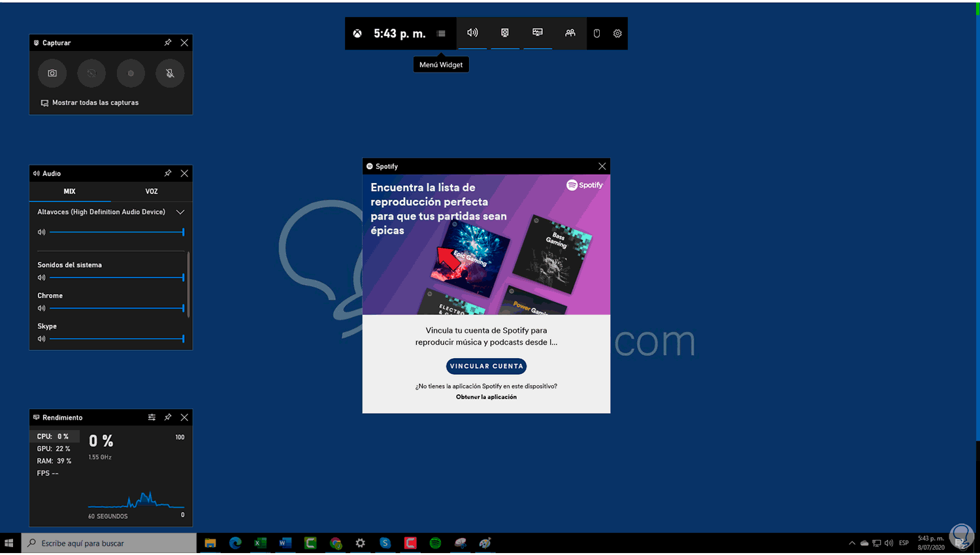
Task: Show all captures via Mostrar todas las capturas
Action: pyautogui.click(x=90, y=103)
